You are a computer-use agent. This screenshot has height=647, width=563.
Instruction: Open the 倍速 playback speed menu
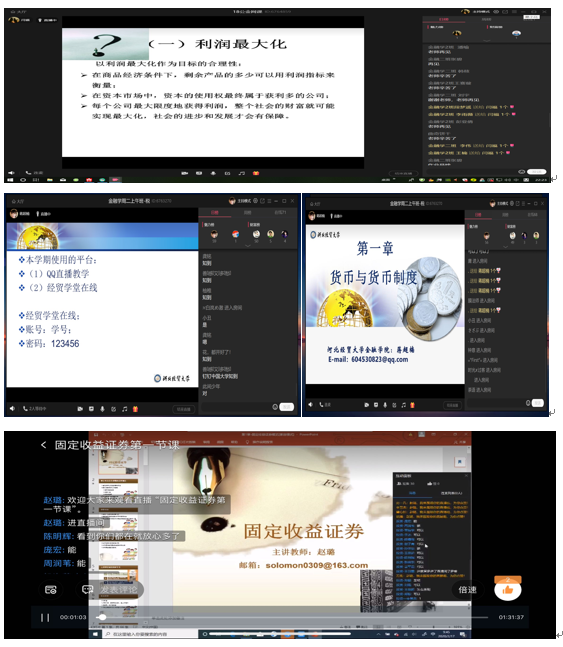[467, 590]
